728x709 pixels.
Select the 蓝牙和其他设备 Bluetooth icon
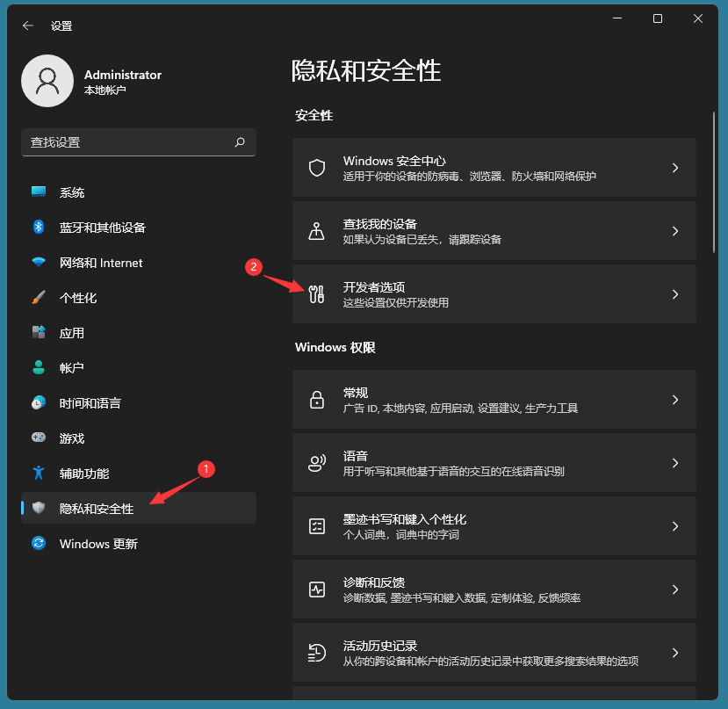pyautogui.click(x=39, y=227)
